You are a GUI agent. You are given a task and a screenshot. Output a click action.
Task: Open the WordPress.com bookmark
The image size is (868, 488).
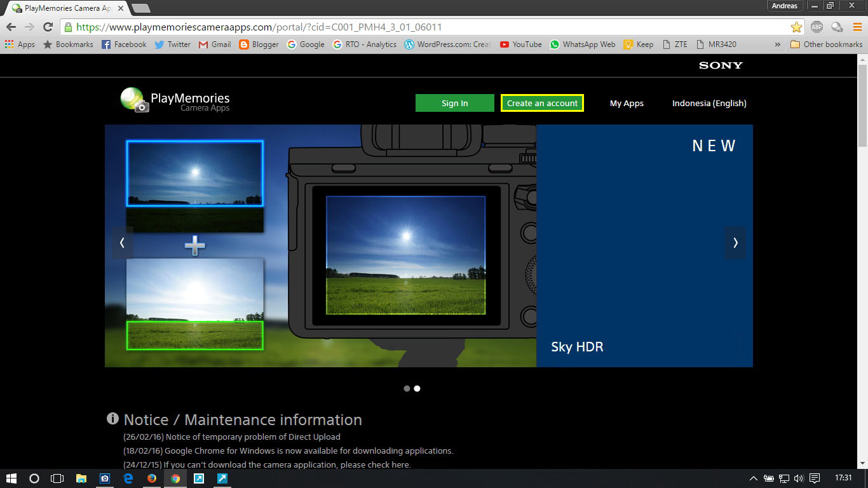(448, 44)
